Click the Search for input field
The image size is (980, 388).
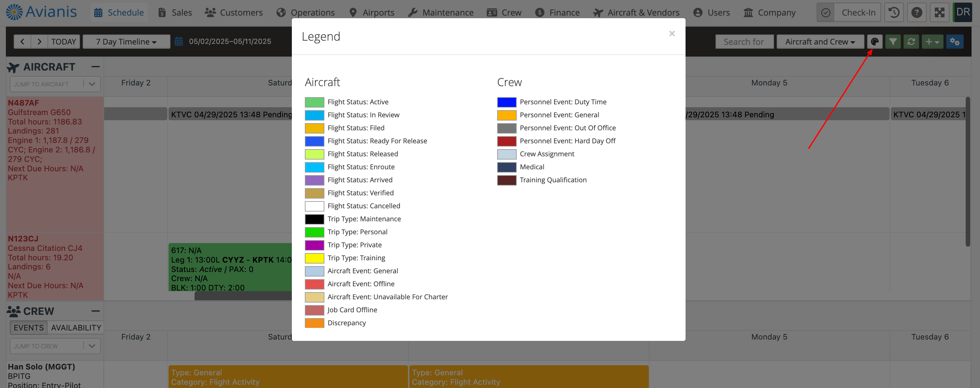[x=744, y=42]
